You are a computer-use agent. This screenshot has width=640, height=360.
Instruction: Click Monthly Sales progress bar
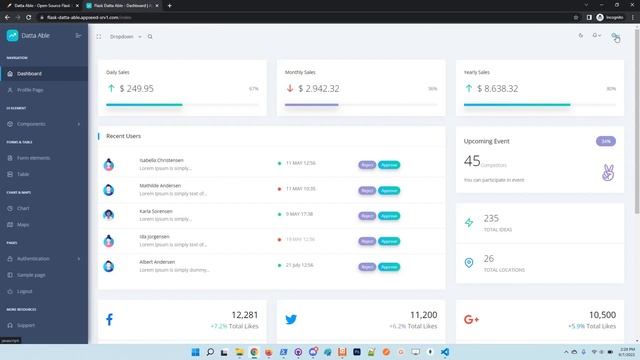[x=361, y=105]
